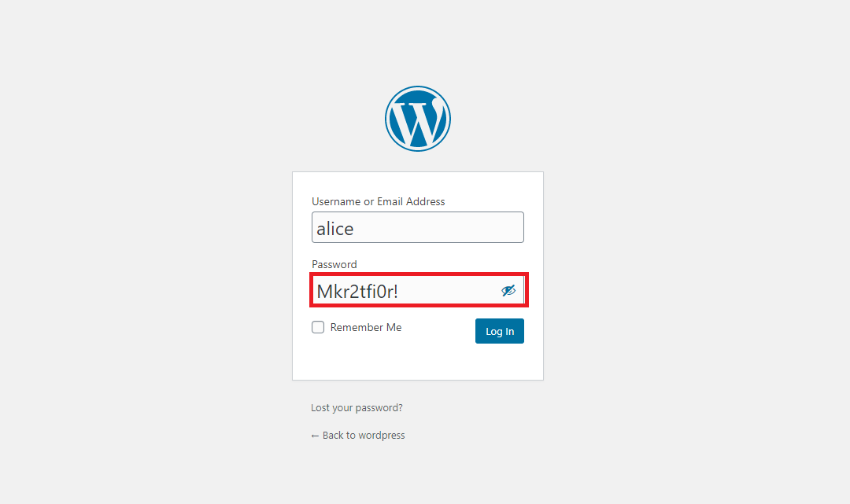
Task: Click the WordPress logo above the form
Action: click(418, 119)
